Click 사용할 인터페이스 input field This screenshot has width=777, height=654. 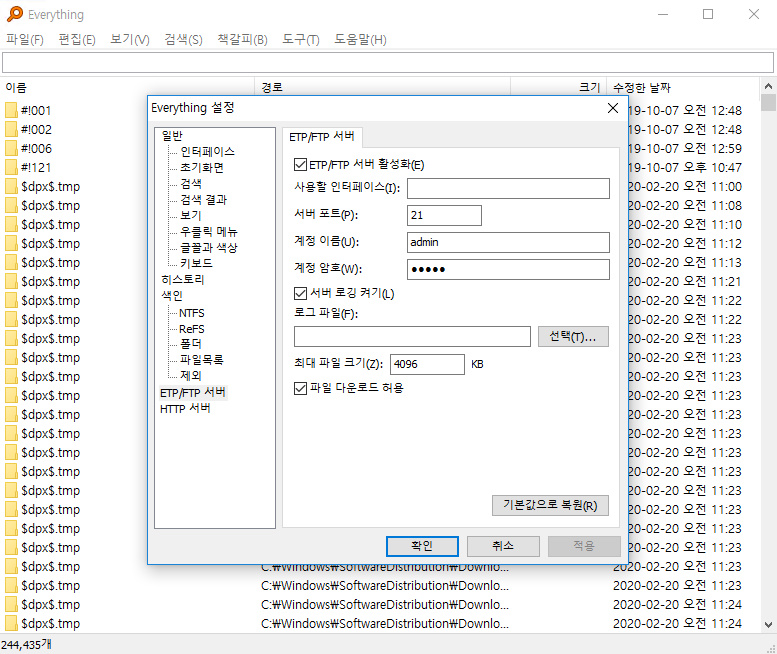tap(508, 188)
